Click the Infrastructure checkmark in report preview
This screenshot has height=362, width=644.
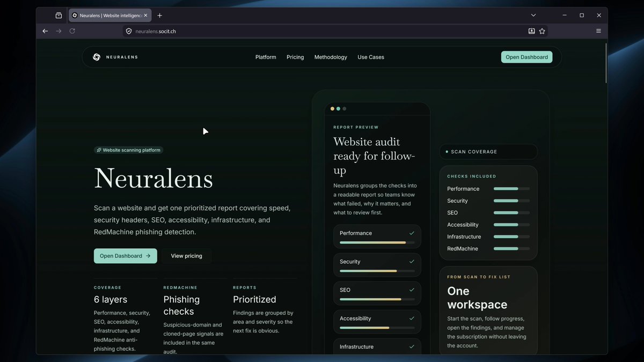coord(412,347)
